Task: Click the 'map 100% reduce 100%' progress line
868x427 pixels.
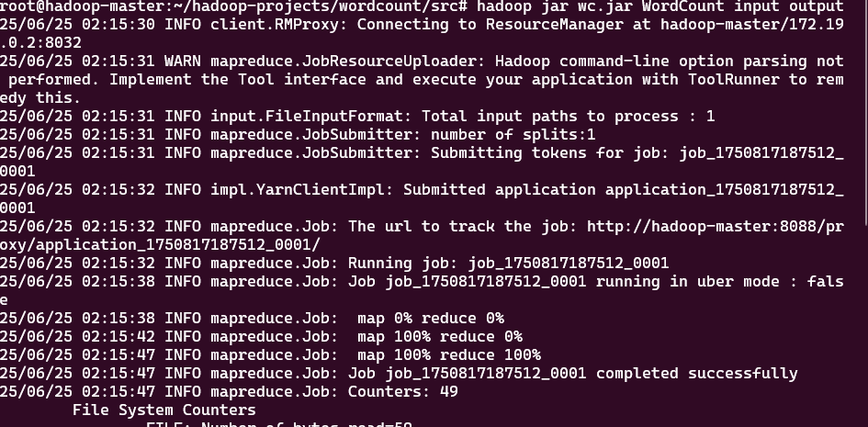Action: click(x=270, y=354)
